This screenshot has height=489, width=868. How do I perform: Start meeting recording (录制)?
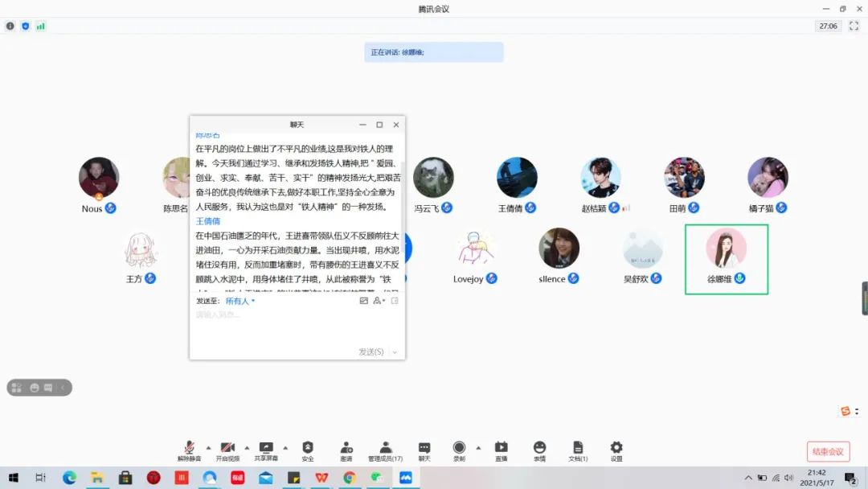point(459,450)
